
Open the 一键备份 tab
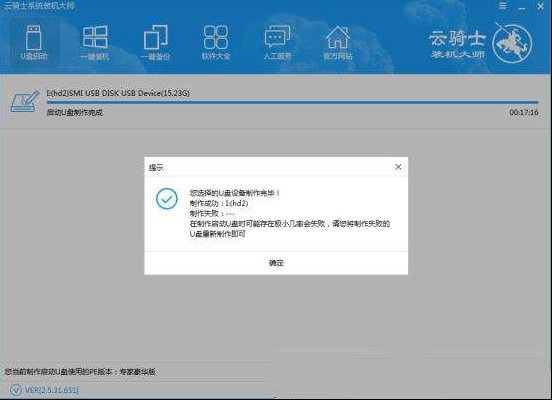click(156, 42)
